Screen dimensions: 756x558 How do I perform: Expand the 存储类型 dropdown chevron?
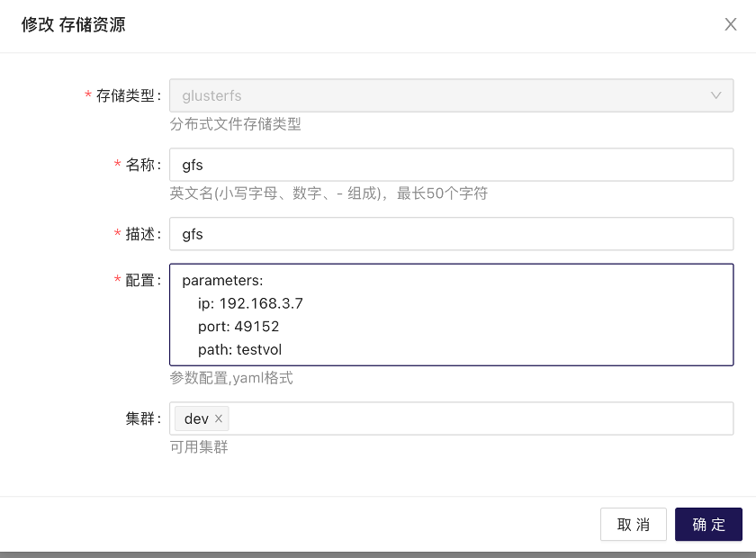[x=716, y=95]
